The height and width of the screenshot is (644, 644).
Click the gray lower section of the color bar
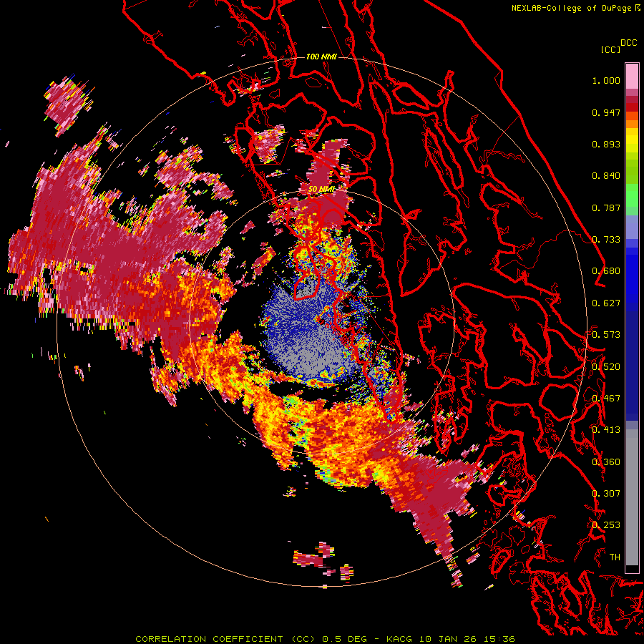(x=632, y=497)
